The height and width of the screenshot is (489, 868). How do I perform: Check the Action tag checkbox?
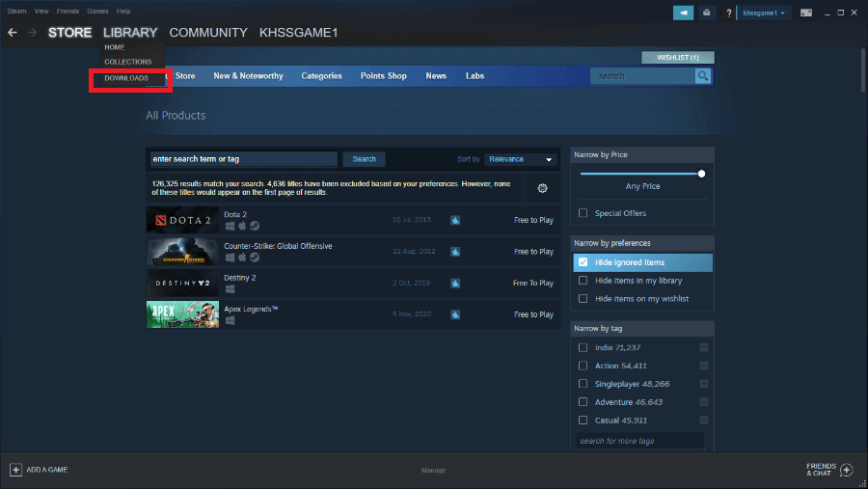pyautogui.click(x=583, y=367)
